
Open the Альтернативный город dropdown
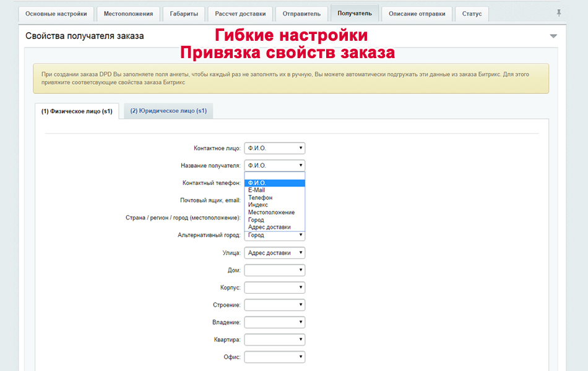pos(274,235)
